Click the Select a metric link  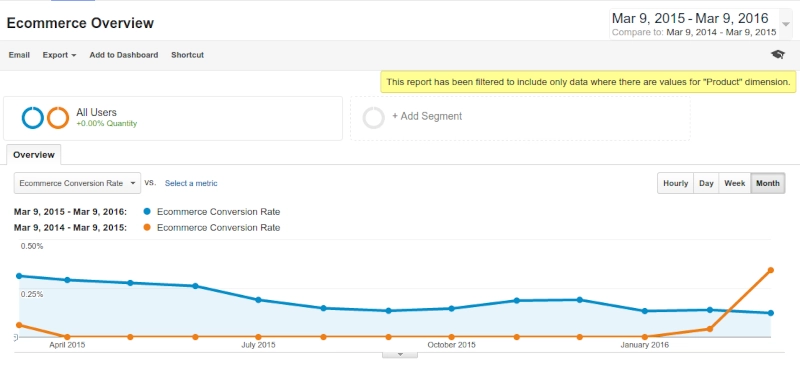coord(191,183)
